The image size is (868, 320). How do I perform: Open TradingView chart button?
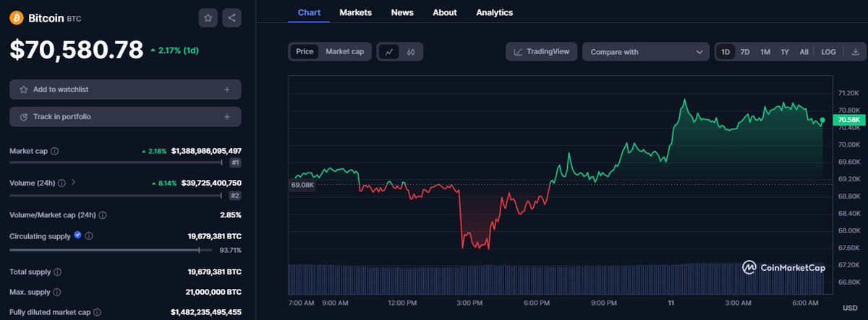click(542, 52)
